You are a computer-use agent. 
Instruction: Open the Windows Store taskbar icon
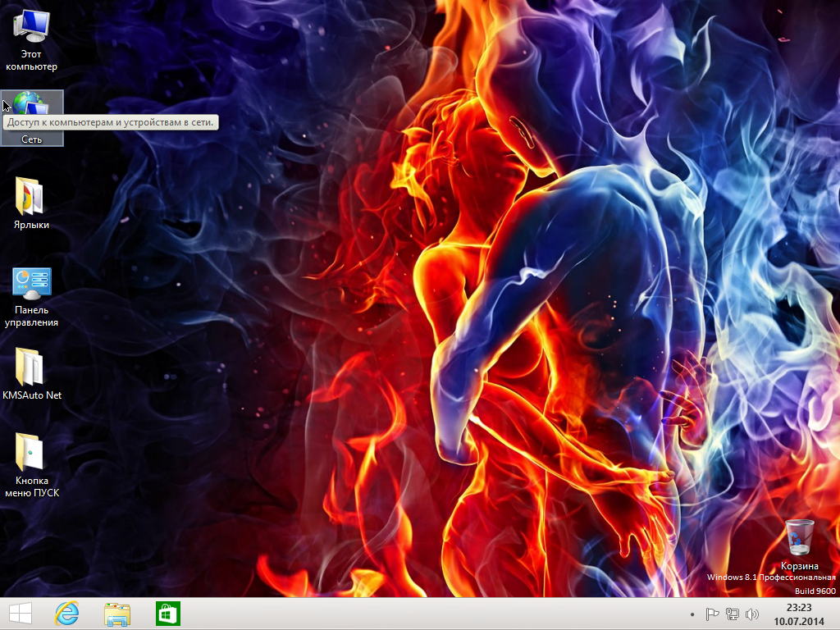pyautogui.click(x=167, y=614)
